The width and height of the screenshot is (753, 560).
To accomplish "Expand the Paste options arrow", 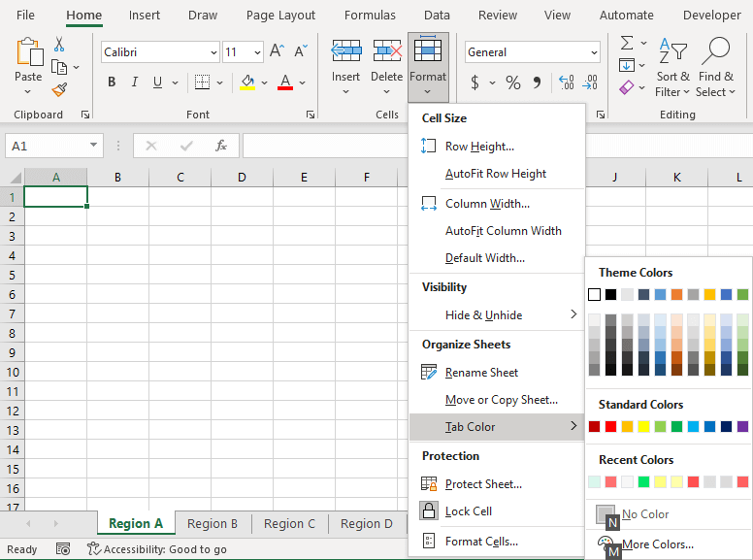I will coord(28,91).
